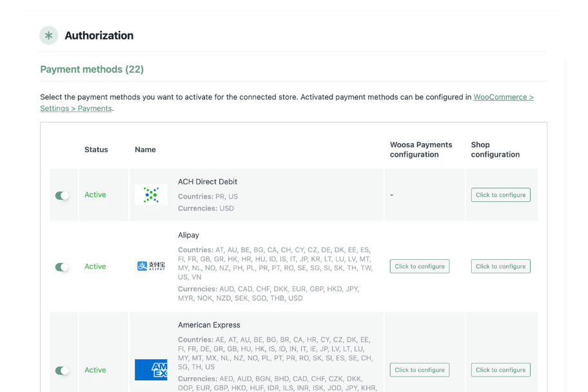Select the ACH Direct Debit name text

tap(208, 182)
